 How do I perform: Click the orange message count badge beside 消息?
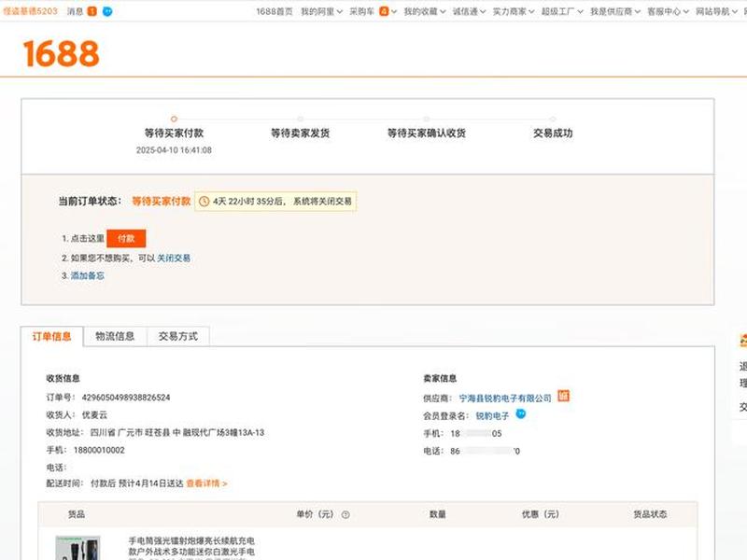(x=92, y=11)
